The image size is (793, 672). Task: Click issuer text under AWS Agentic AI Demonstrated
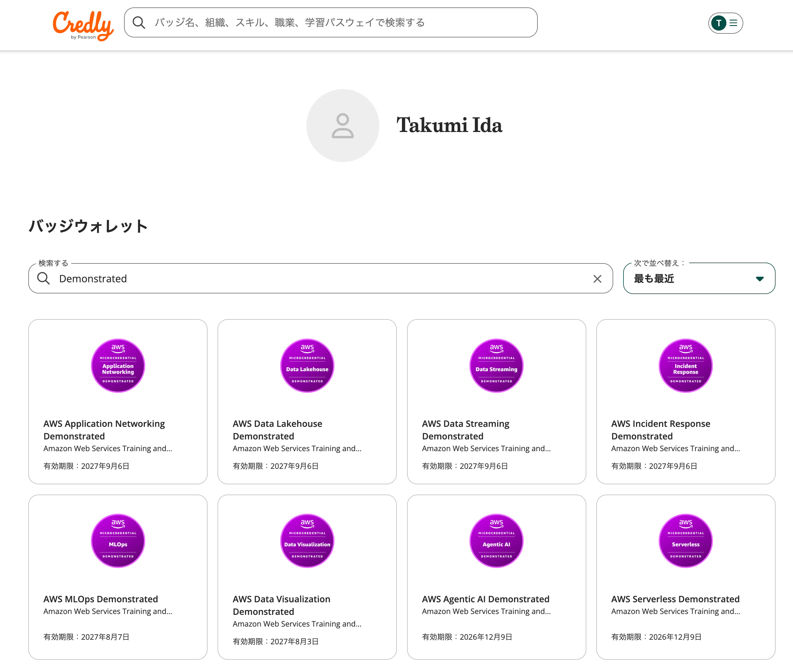tap(486, 611)
